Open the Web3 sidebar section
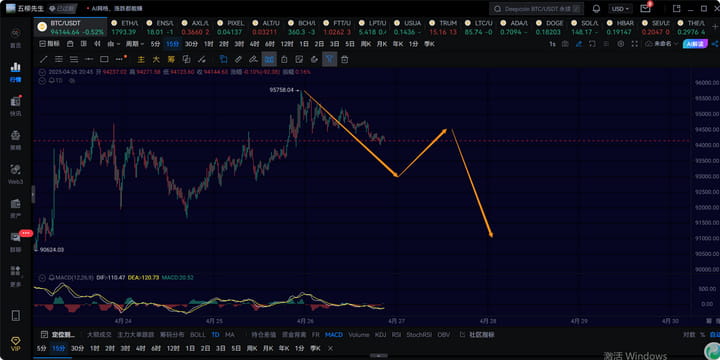 point(15,174)
